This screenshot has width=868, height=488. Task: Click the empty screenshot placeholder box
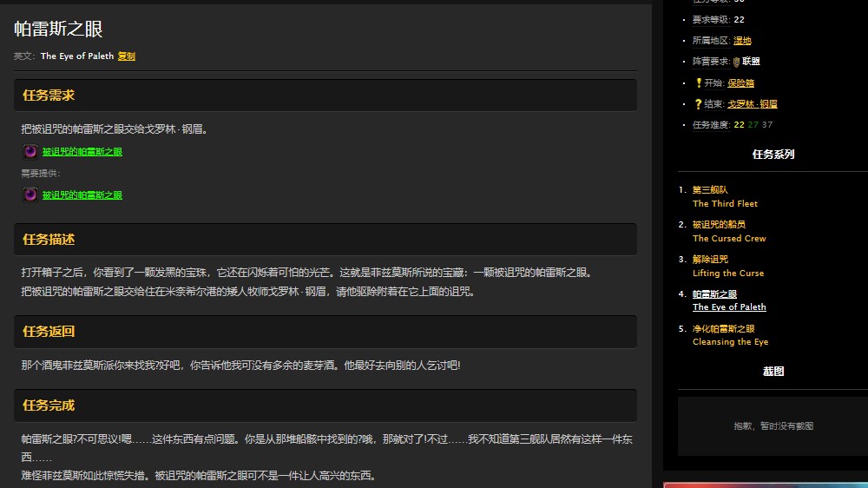[773, 426]
